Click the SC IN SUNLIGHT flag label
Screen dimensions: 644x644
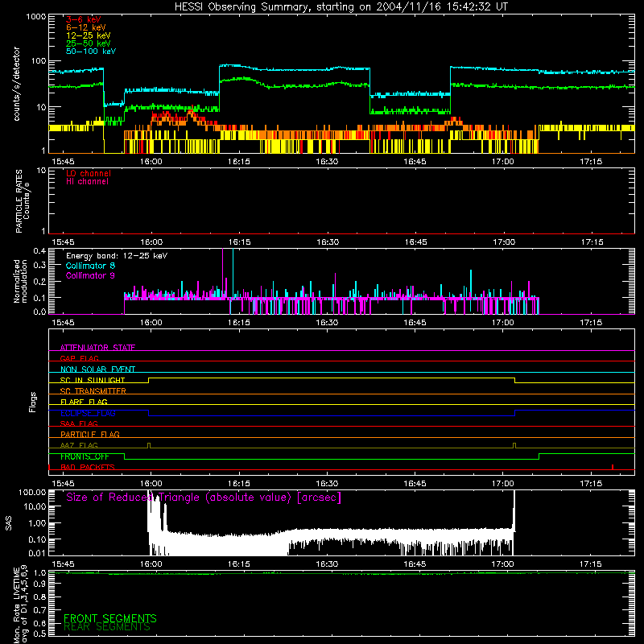pos(93,380)
